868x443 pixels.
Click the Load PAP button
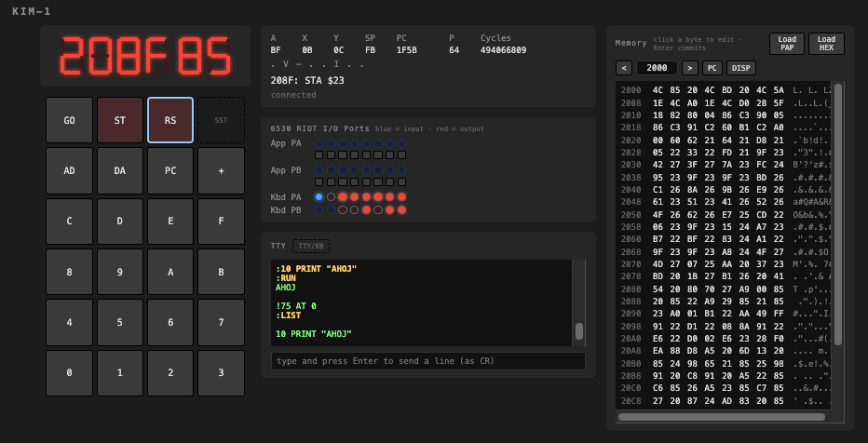point(787,44)
